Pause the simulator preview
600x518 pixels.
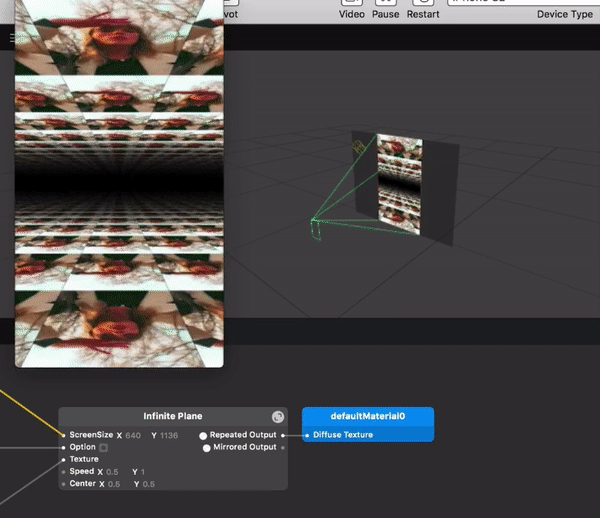coord(385,10)
